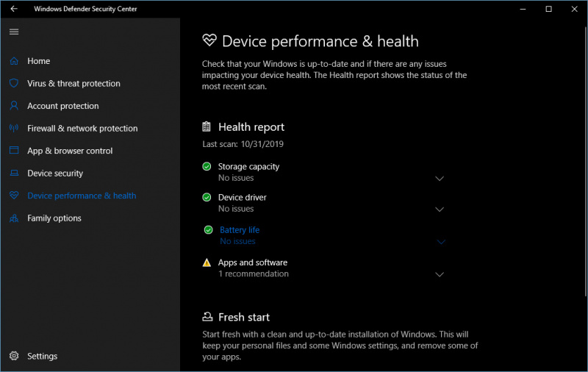Select Device performance & health in sidebar
The image size is (588, 372).
pos(82,196)
